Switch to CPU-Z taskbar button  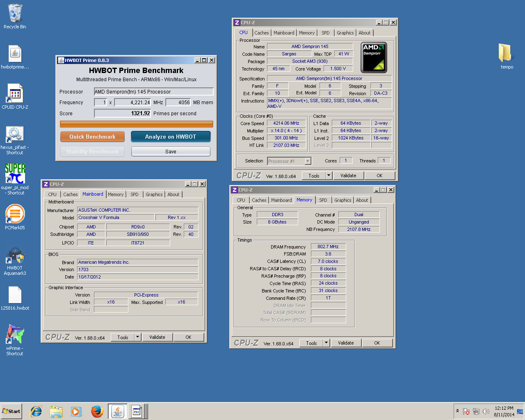(x=138, y=411)
